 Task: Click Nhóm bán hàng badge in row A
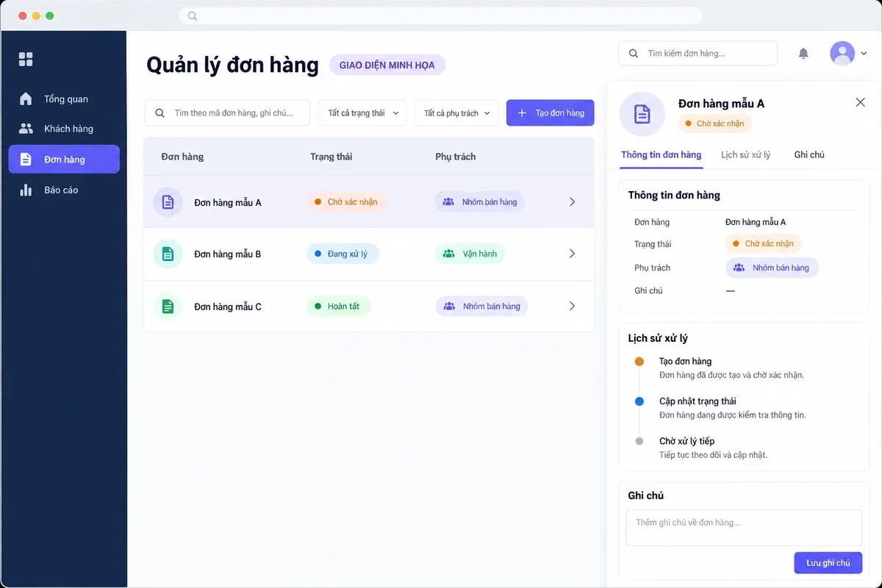pyautogui.click(x=480, y=201)
